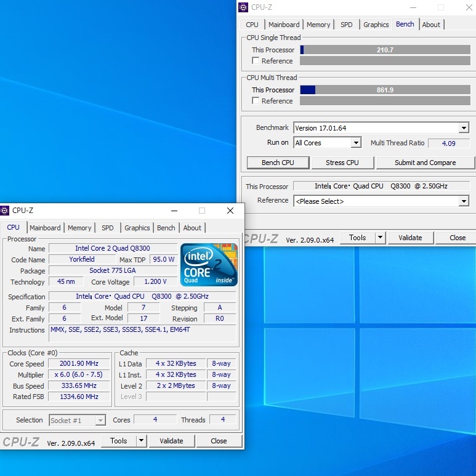Open the Memory tab in the lower CPU window
This screenshot has width=476, height=476.
[x=79, y=228]
